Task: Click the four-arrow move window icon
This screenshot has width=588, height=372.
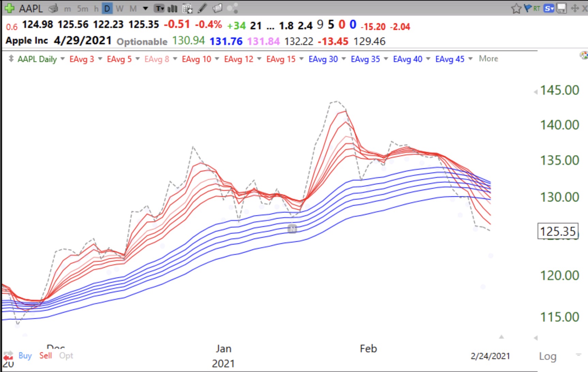Action: coord(575,8)
